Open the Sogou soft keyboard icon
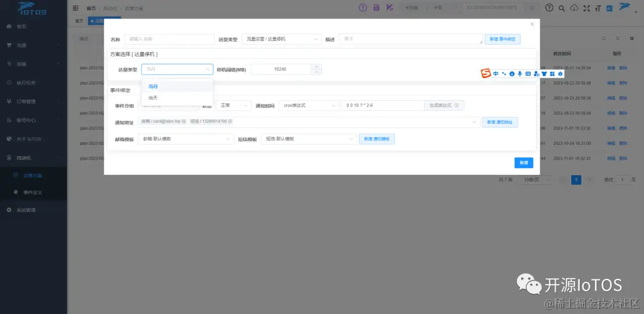The height and width of the screenshot is (314, 644). pos(528,74)
